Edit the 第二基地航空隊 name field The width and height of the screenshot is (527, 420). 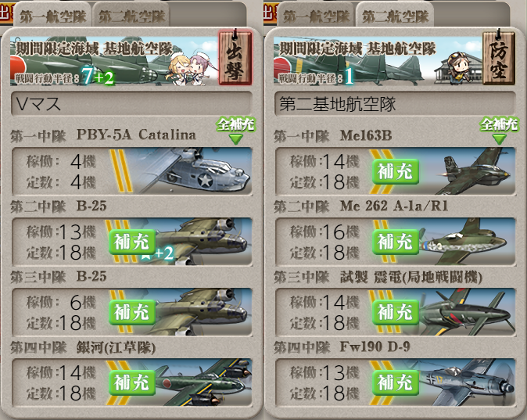pos(396,103)
